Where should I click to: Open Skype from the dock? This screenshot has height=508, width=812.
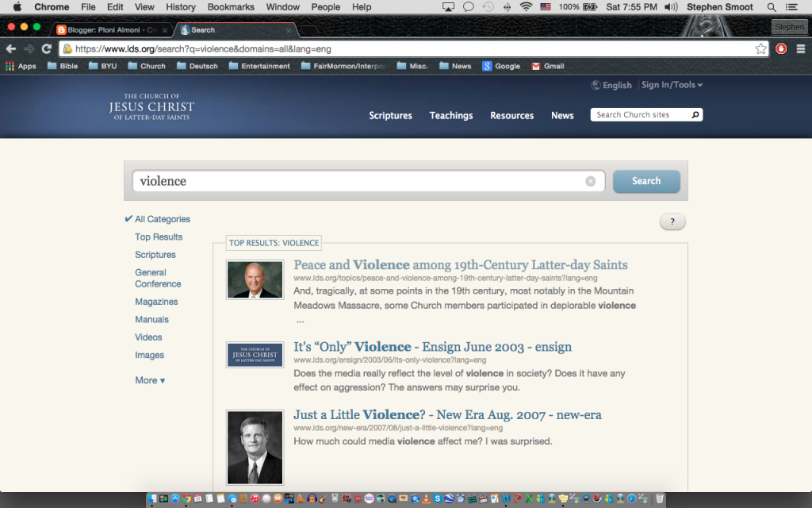point(438,498)
